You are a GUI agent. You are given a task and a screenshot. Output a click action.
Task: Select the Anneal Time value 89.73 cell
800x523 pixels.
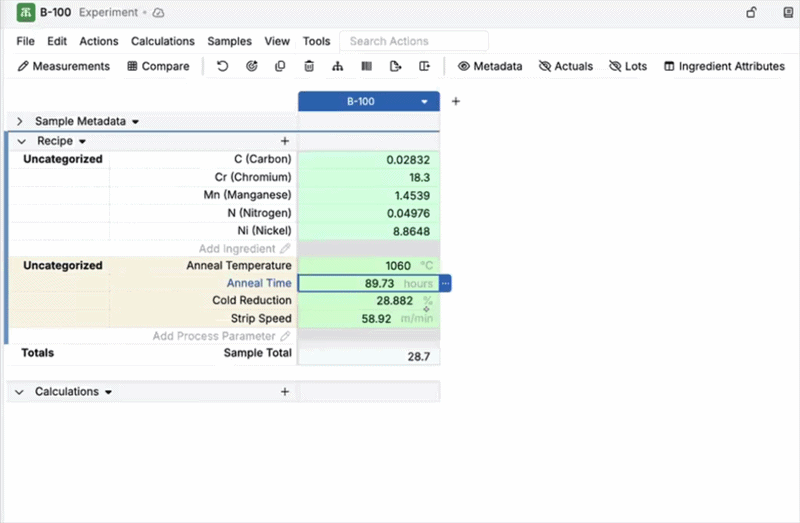coord(368,283)
